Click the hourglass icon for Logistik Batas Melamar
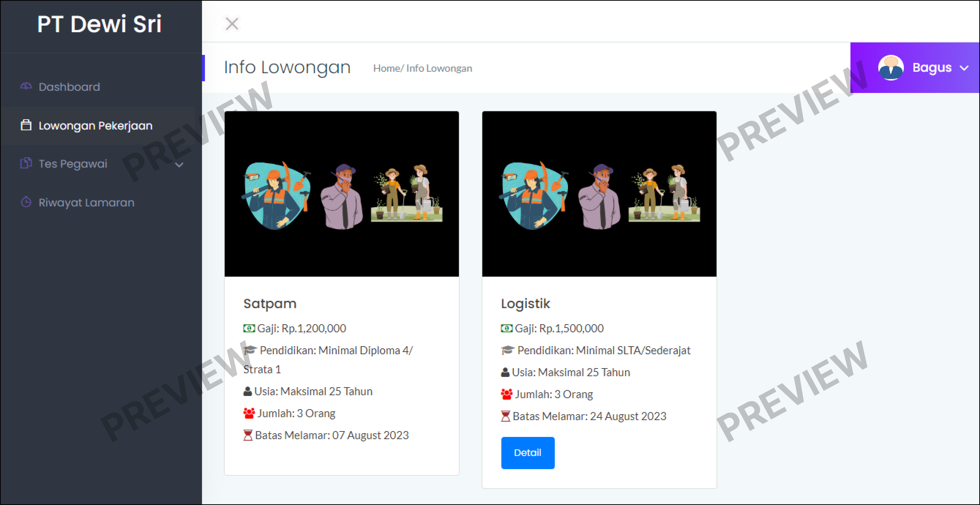Image resolution: width=980 pixels, height=505 pixels. (x=505, y=416)
